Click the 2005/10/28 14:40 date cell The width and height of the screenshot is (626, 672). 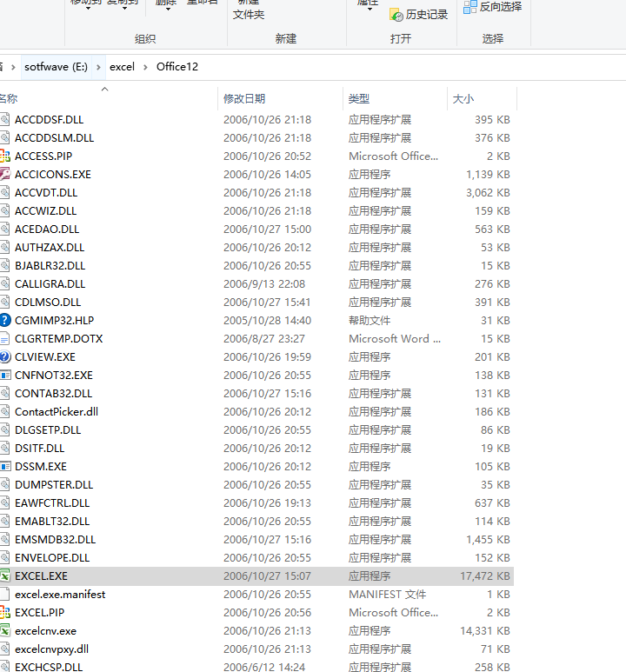coord(267,321)
